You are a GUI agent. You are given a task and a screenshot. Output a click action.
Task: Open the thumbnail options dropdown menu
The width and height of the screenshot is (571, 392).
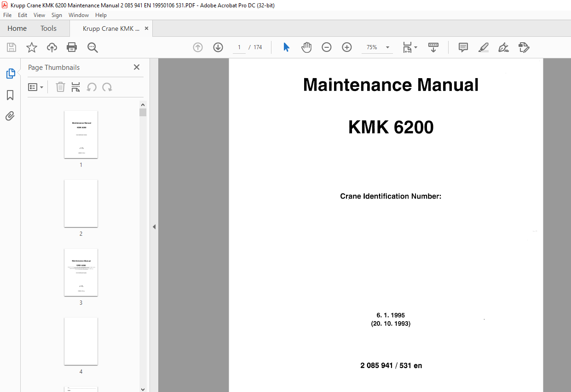(36, 87)
